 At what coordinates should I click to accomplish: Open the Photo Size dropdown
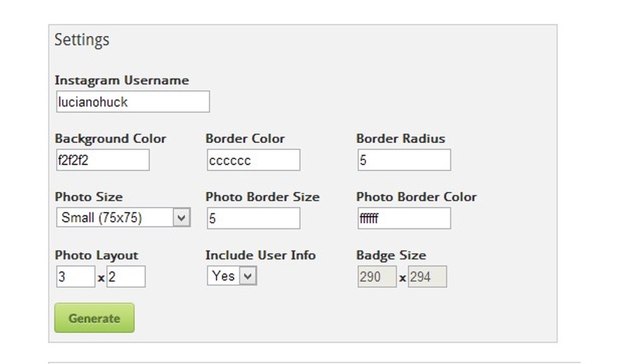123,218
